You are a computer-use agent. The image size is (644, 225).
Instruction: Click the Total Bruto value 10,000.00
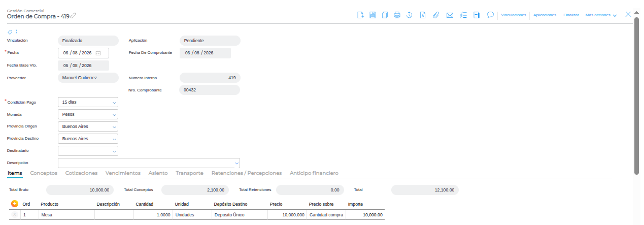80,190
